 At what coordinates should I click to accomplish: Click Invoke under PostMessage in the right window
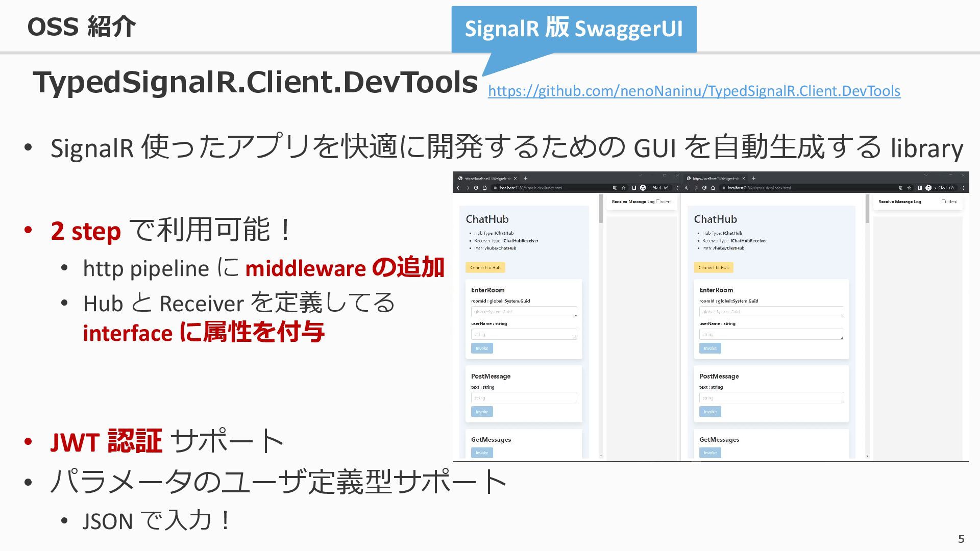(x=710, y=412)
